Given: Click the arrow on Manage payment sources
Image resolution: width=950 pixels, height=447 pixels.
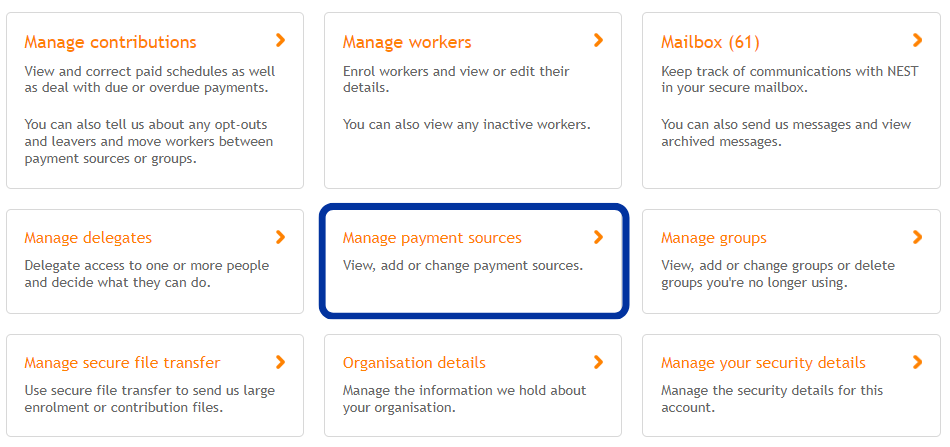Looking at the screenshot, I should pyautogui.click(x=599, y=237).
